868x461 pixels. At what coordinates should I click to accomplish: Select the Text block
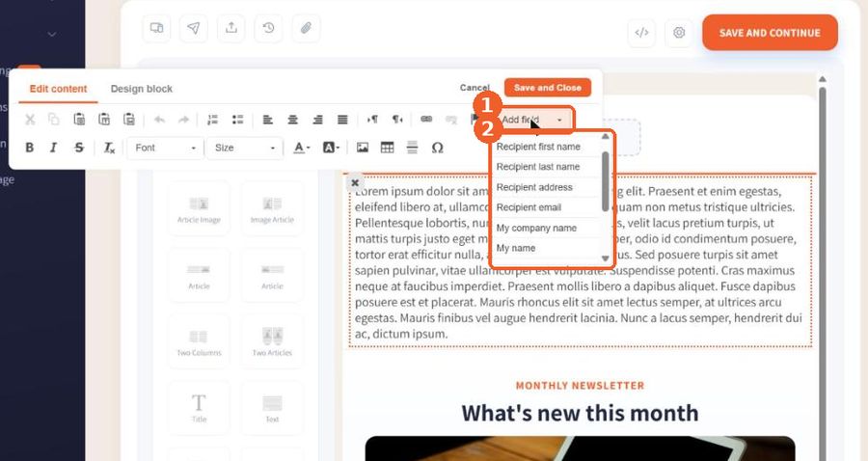[272, 408]
